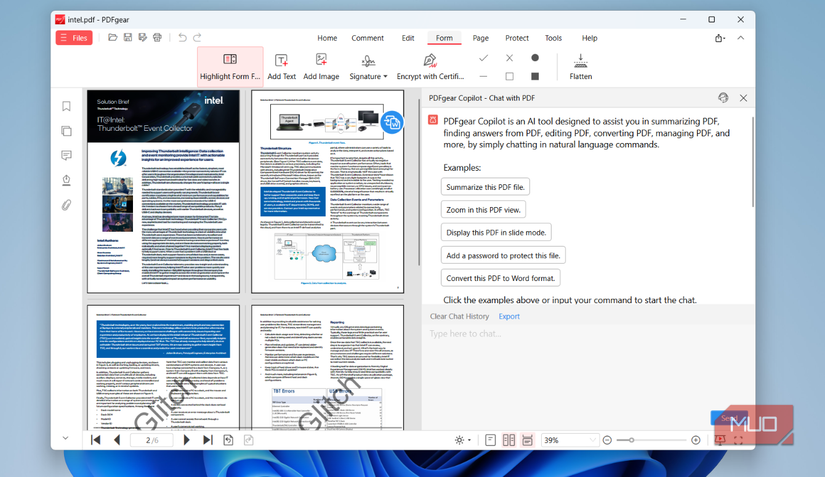Click 'Display this PDF in slide mode.'
Image resolution: width=825 pixels, height=477 pixels.
(x=496, y=232)
